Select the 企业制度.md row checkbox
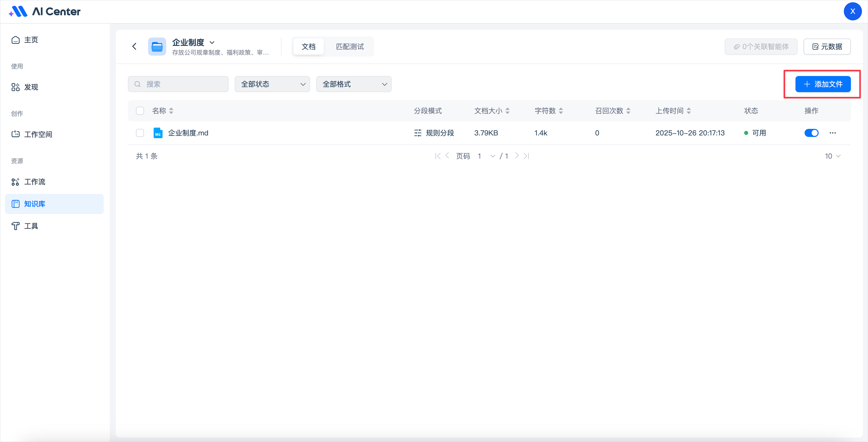This screenshot has width=868, height=442. tap(140, 133)
